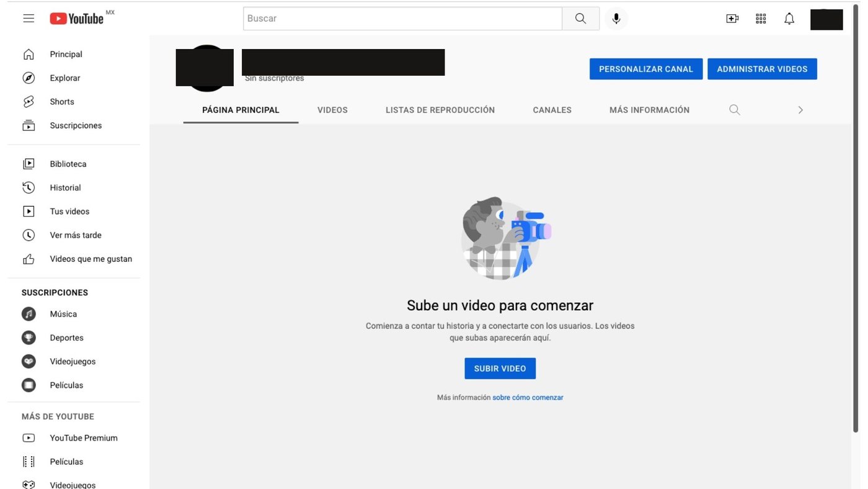Click the Subir Video button
Screen dimensions: 868x489
[x=500, y=369]
